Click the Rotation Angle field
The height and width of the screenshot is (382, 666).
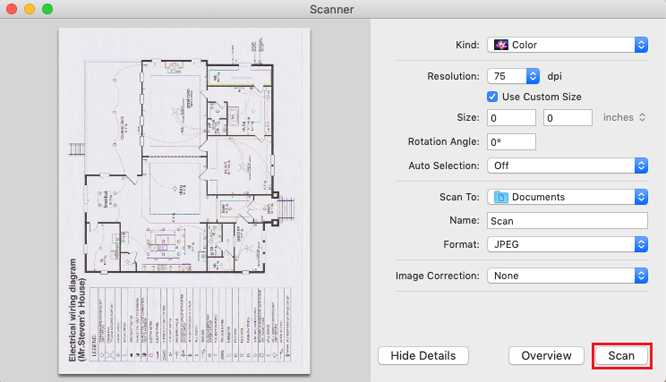pos(511,142)
